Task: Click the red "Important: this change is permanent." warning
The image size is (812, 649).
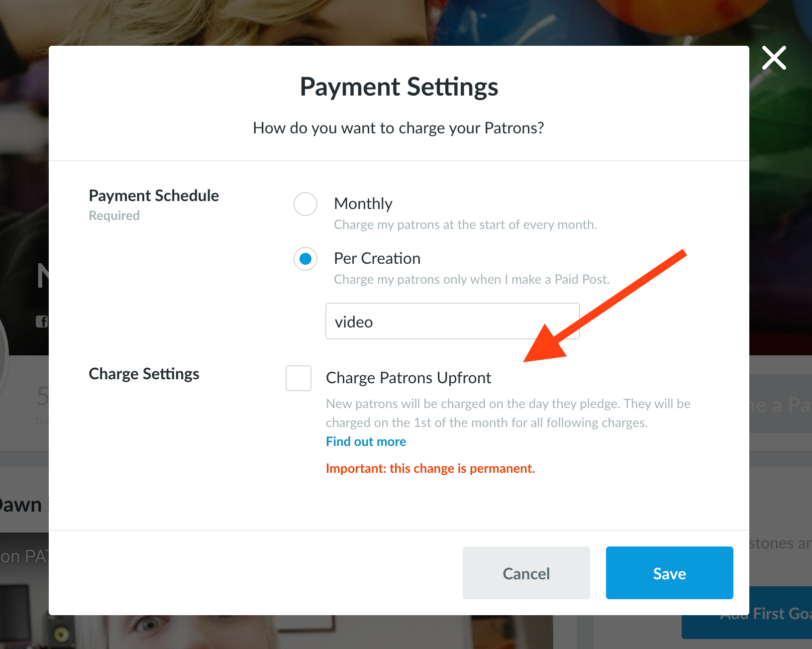Action: click(430, 468)
